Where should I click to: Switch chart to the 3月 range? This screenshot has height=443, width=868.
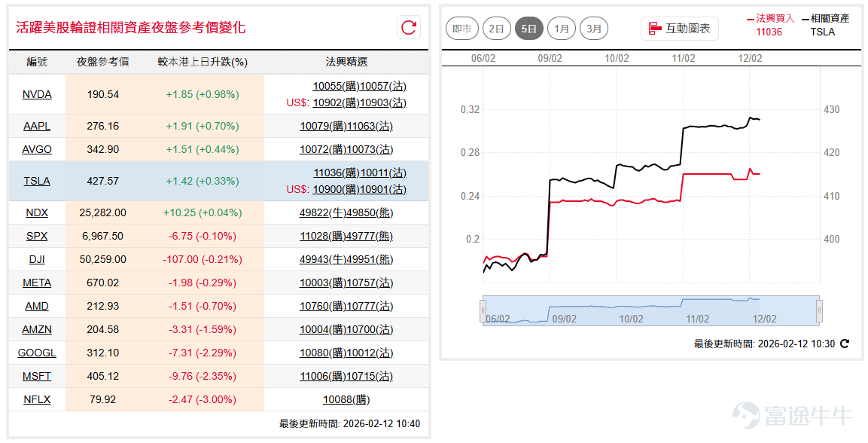point(594,28)
